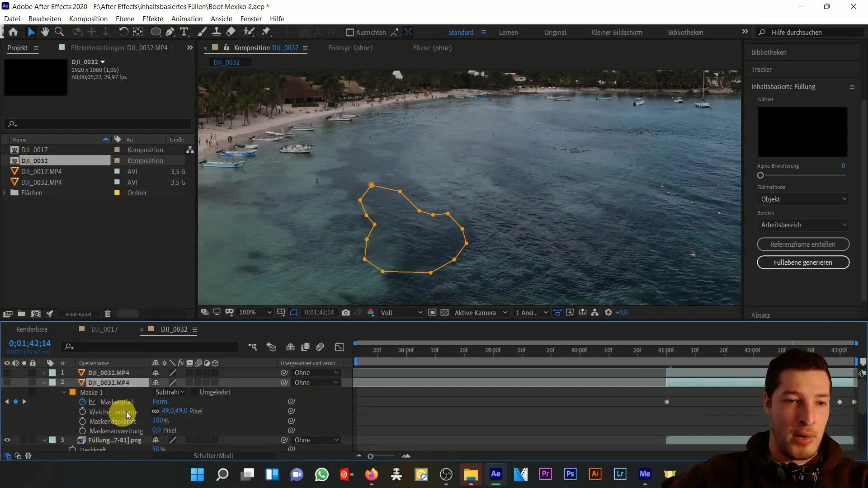The height and width of the screenshot is (488, 868).
Task: Open the Tracker panel
Action: pyautogui.click(x=761, y=70)
